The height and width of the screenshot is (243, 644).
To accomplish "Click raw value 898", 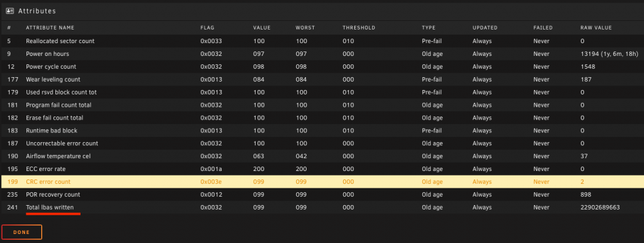I will click(586, 194).
